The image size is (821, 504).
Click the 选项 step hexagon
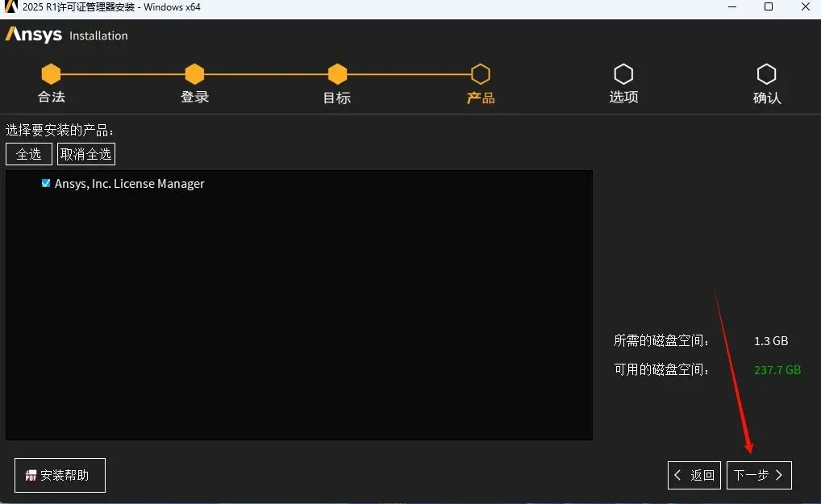(x=623, y=74)
